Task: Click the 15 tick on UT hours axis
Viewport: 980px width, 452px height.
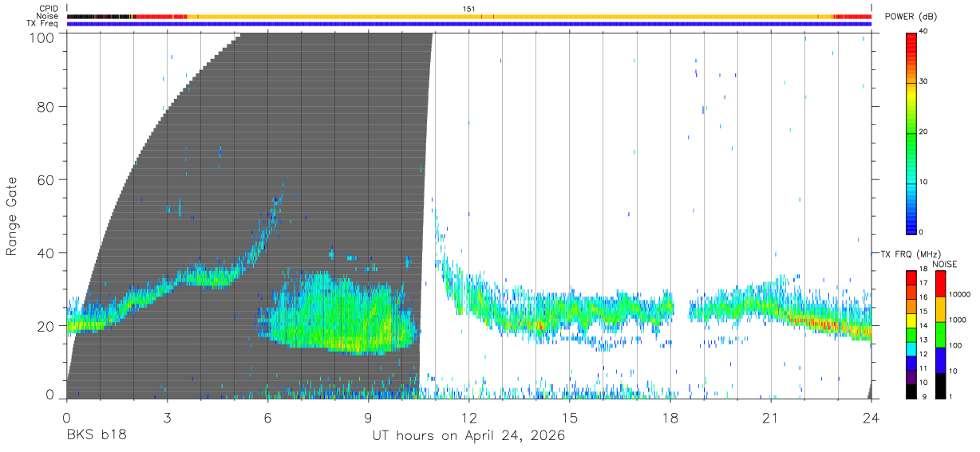Action: [x=570, y=417]
